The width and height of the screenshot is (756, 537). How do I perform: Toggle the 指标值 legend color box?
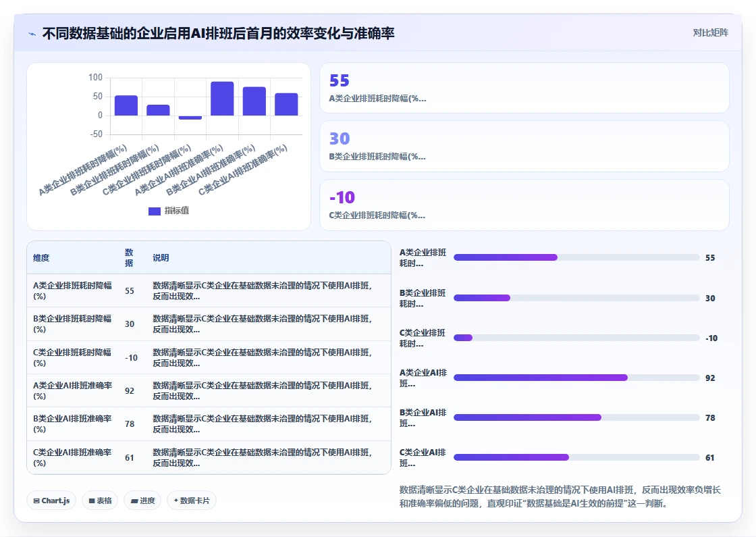click(x=155, y=211)
